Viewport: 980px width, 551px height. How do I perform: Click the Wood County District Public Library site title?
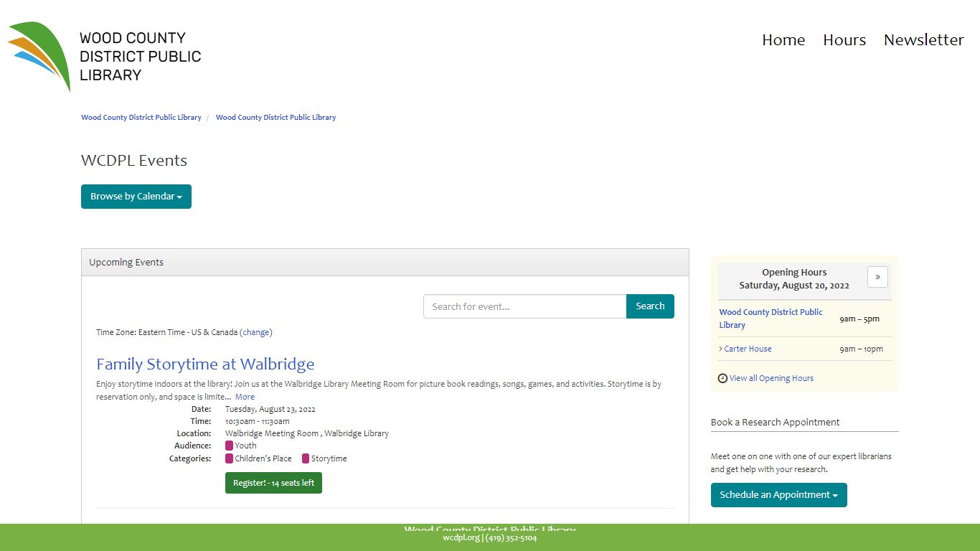point(141,56)
